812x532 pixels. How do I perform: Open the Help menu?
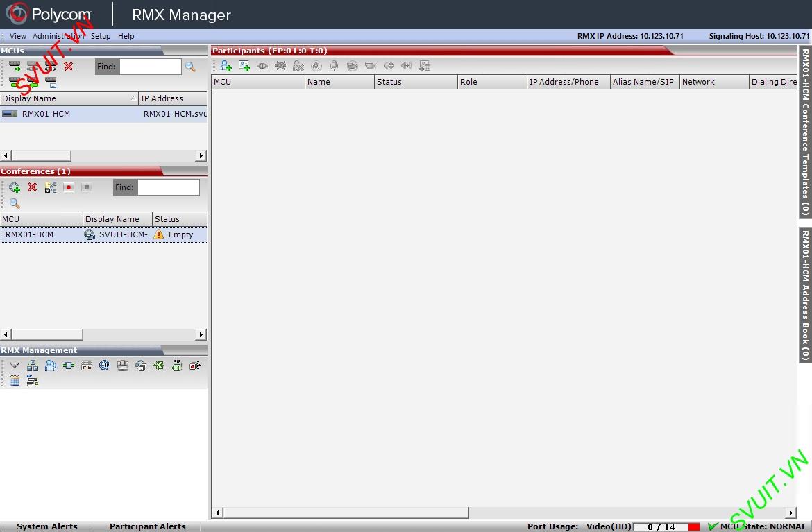coord(126,36)
